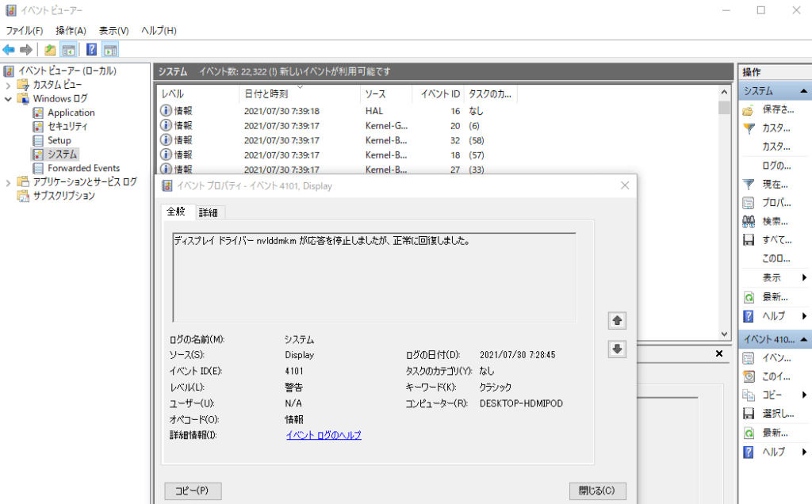Click the forward navigation arrow in the toolbar
This screenshot has width=812, height=504.
[25, 49]
